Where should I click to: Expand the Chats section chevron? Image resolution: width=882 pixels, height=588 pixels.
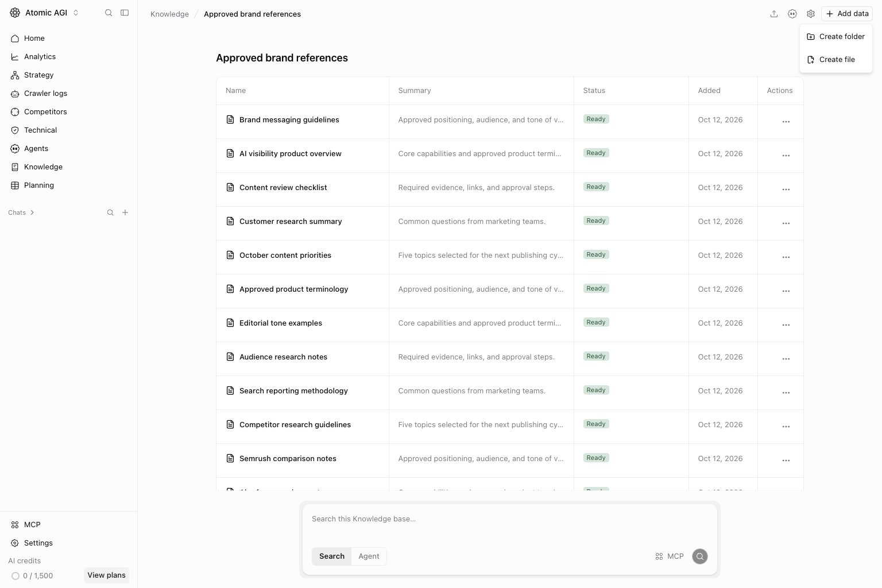coord(32,212)
